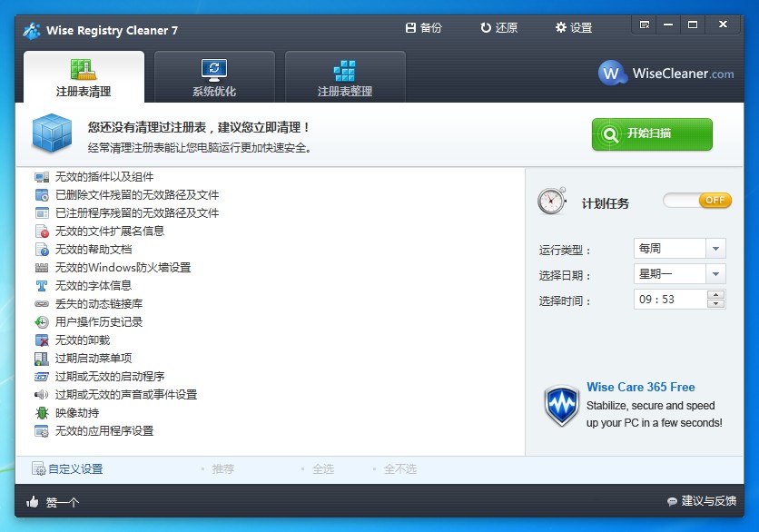Click the 全选 option
This screenshot has height=532, width=759.
tap(323, 469)
